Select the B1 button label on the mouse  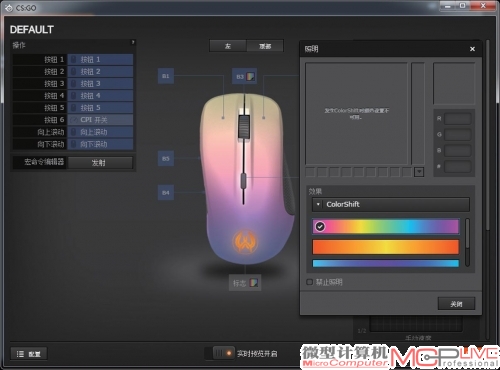pos(166,76)
